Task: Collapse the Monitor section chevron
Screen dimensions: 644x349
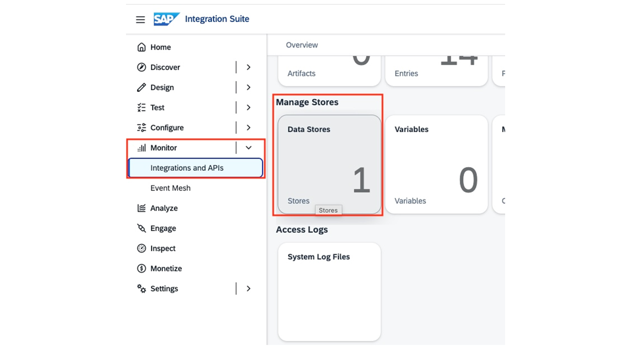Action: [x=249, y=148]
